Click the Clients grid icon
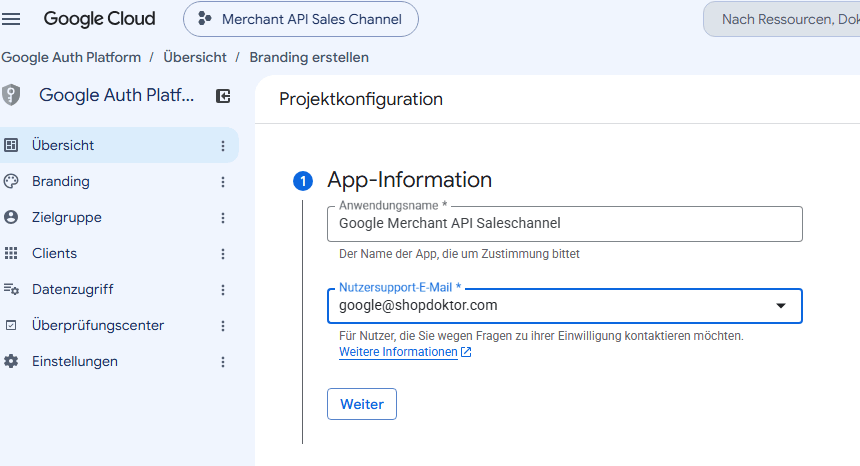The image size is (860, 466). (11, 253)
